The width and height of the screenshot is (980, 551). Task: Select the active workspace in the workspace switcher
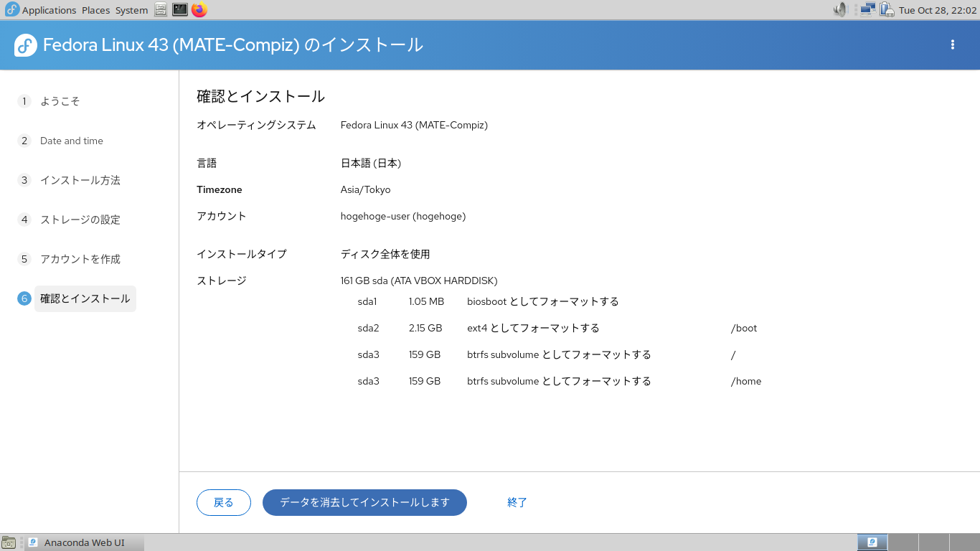[872, 542]
